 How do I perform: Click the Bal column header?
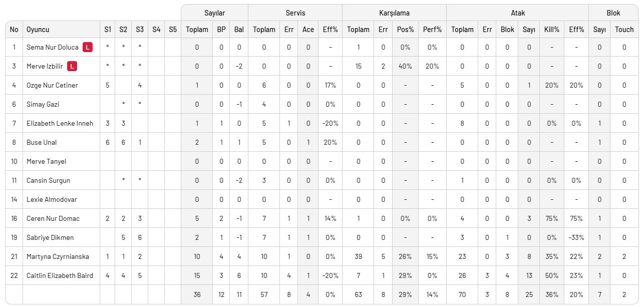(239, 30)
